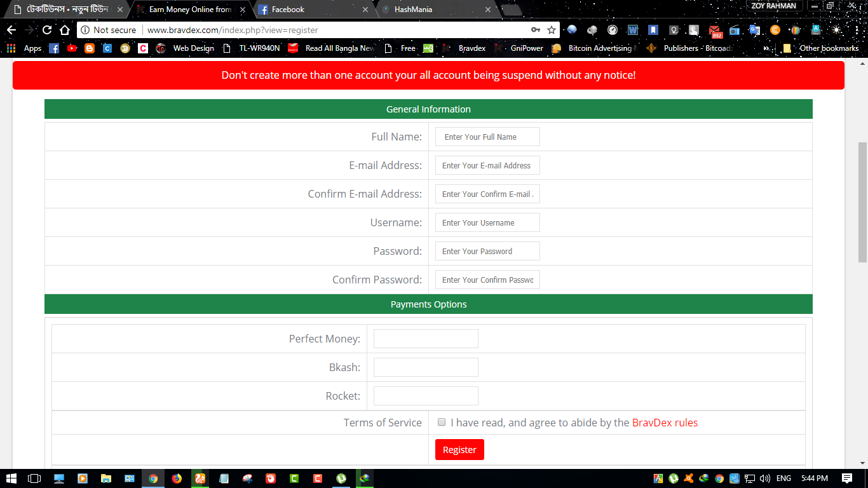Open the 5:44 PM clock
Viewport: 868px width, 488px height.
click(814, 478)
